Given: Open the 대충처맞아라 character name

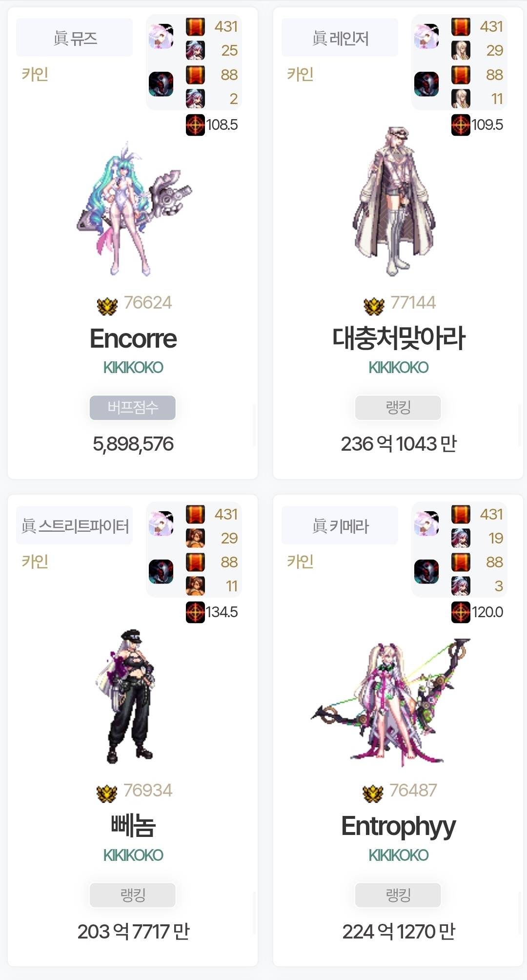Looking at the screenshot, I should tap(399, 338).
